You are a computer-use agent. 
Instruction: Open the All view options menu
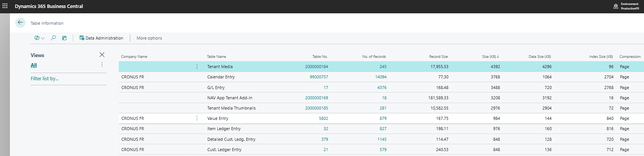pos(102,65)
